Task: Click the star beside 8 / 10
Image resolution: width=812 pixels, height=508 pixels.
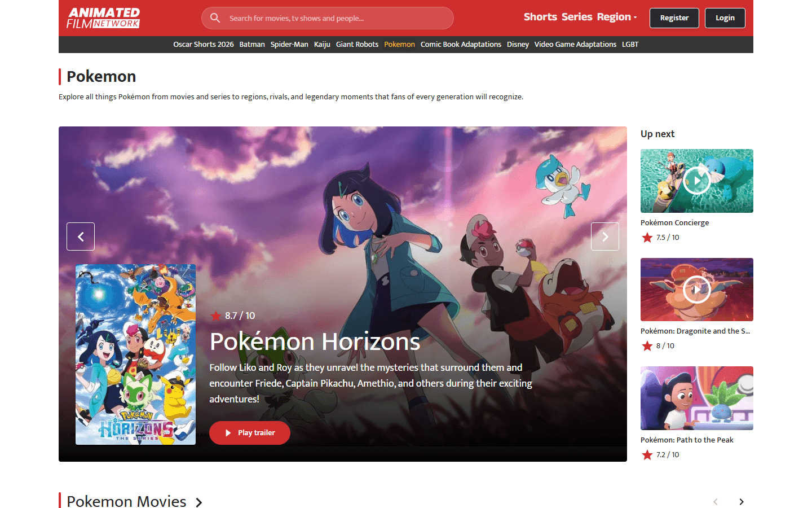Action: [647, 346]
